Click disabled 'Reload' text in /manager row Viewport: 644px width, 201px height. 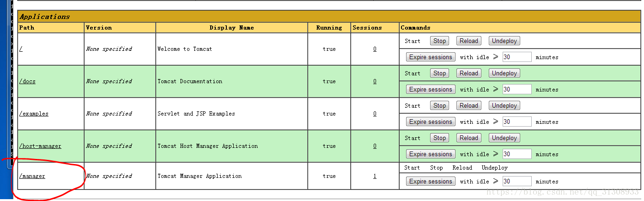tap(462, 168)
